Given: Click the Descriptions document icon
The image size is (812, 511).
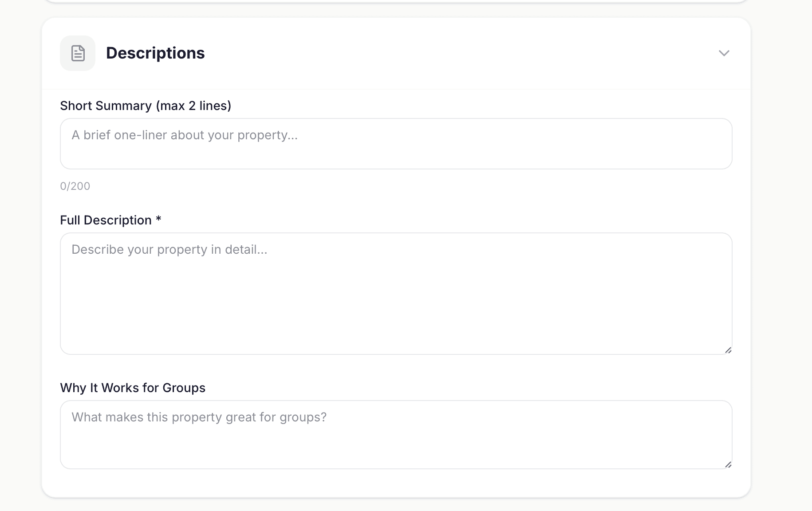Looking at the screenshot, I should pos(78,53).
